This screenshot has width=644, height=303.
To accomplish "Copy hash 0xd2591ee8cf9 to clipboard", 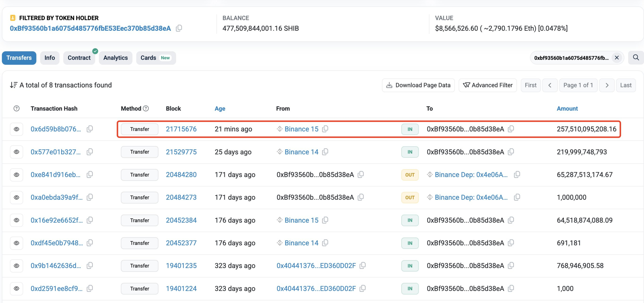I will click(90, 288).
